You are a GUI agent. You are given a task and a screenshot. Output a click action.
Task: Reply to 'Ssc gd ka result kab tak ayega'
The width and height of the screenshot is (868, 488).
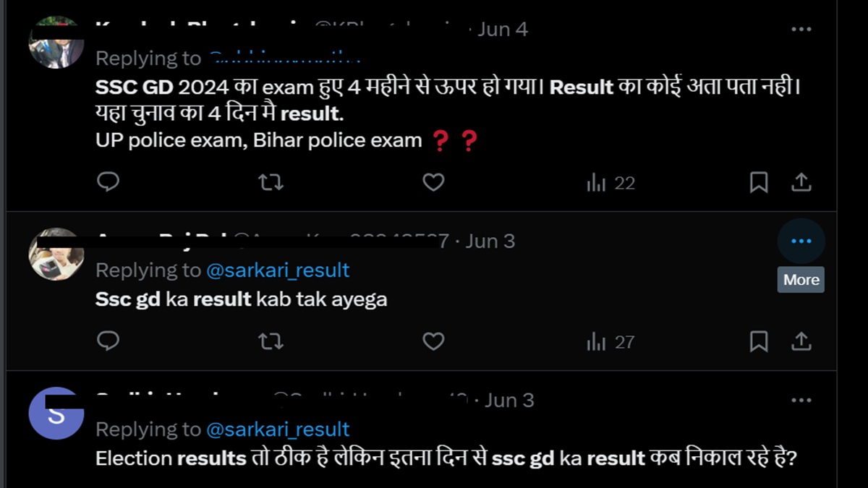click(x=108, y=341)
